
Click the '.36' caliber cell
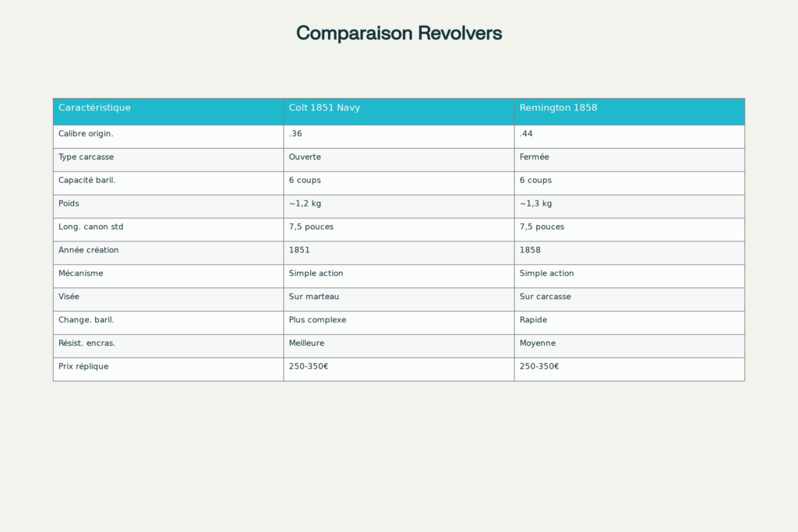295,134
